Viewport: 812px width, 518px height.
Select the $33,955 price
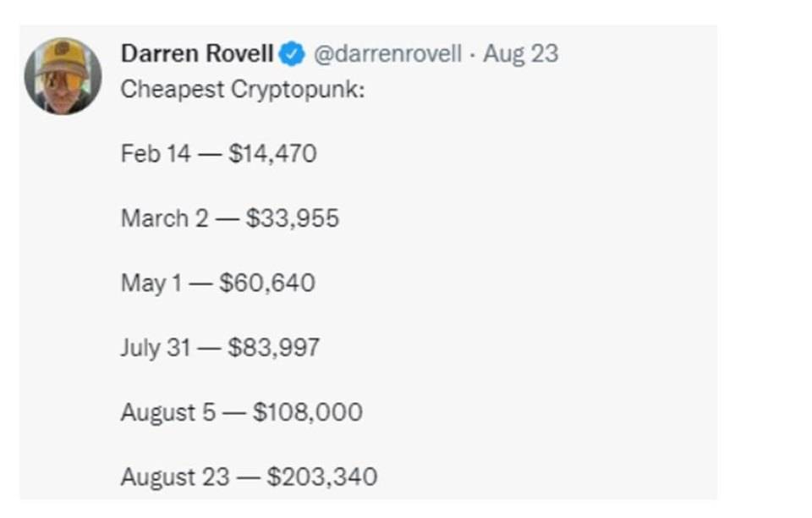293,218
